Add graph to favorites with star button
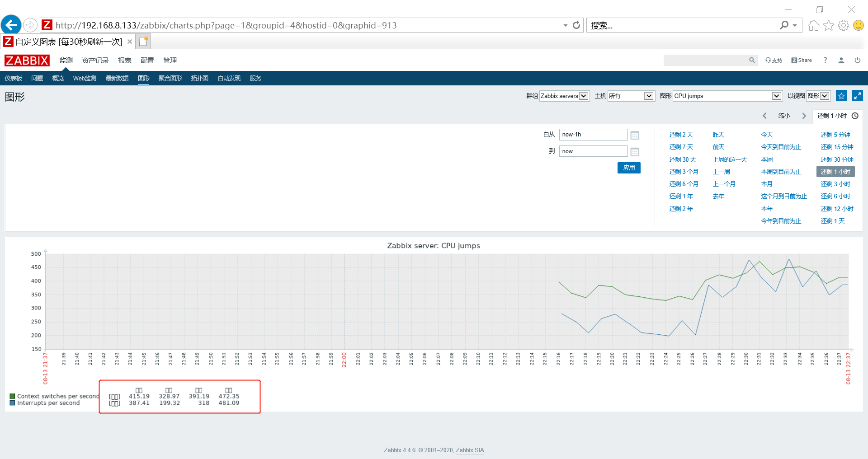The width and height of the screenshot is (868, 459). click(841, 96)
